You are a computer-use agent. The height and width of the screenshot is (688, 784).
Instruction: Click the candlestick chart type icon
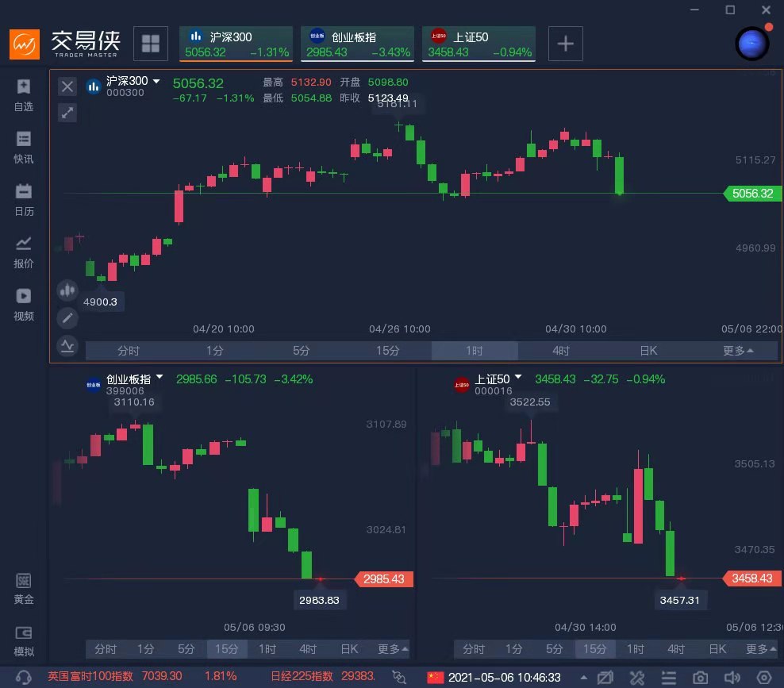67,290
